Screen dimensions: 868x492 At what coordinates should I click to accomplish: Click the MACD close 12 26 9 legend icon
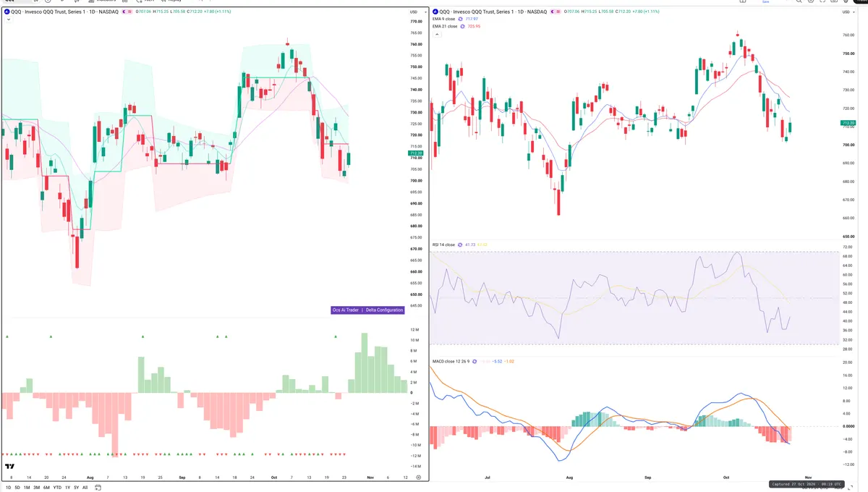tap(475, 362)
